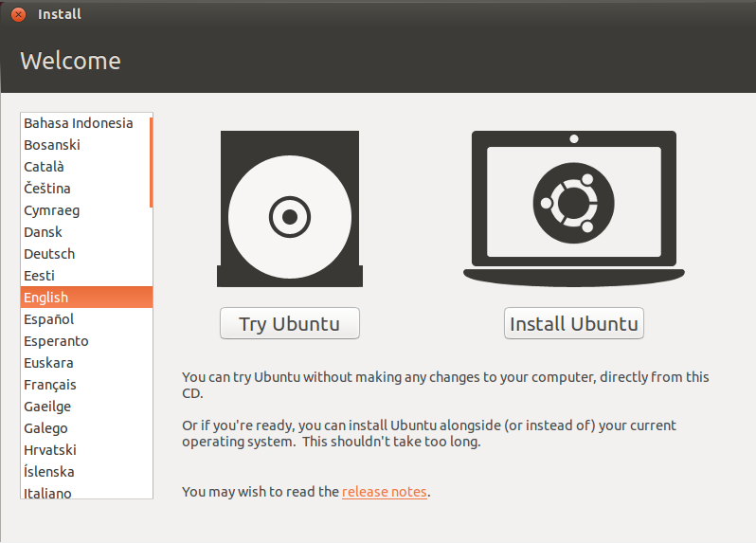756x543 pixels.
Task: Select Čeština language
Action: (x=86, y=188)
